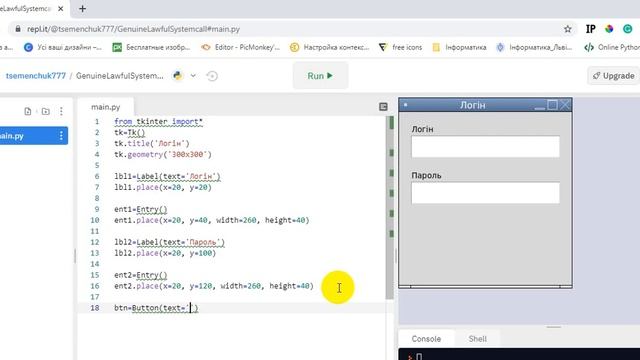Click the Python language icon
The image size is (640, 360).
tap(178, 76)
